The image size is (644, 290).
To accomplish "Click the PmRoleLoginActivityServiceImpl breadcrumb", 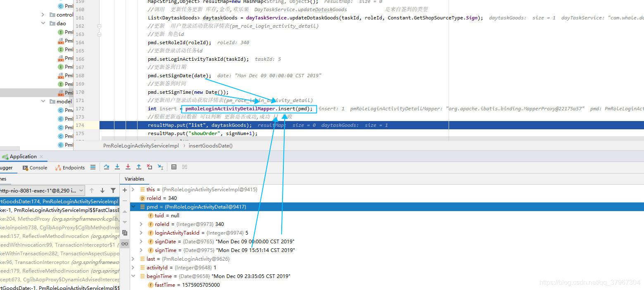I will coord(141,145).
